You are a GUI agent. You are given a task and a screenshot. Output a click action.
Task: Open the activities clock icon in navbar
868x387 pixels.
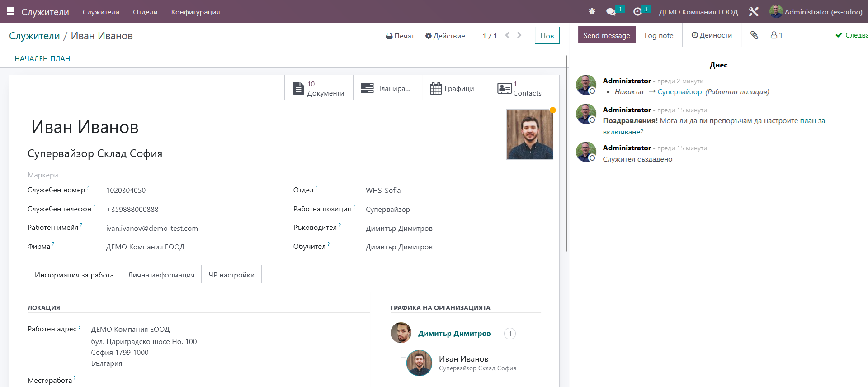pos(637,12)
